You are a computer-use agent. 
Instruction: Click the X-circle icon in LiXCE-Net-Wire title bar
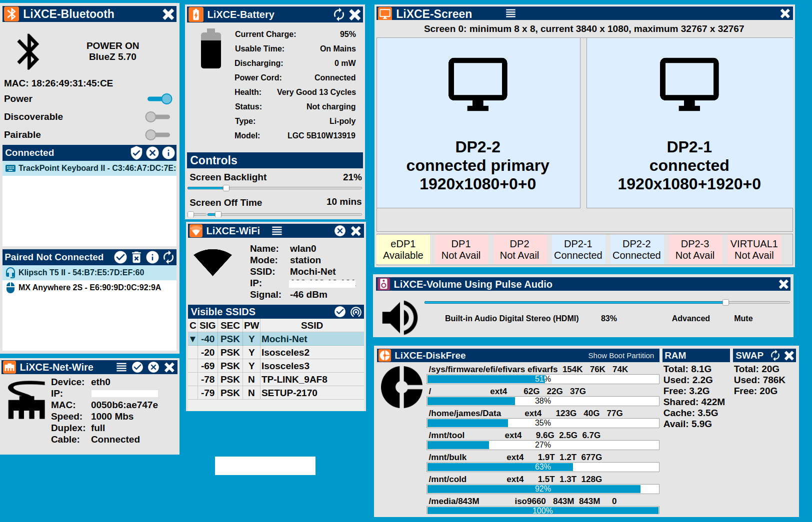pyautogui.click(x=153, y=367)
